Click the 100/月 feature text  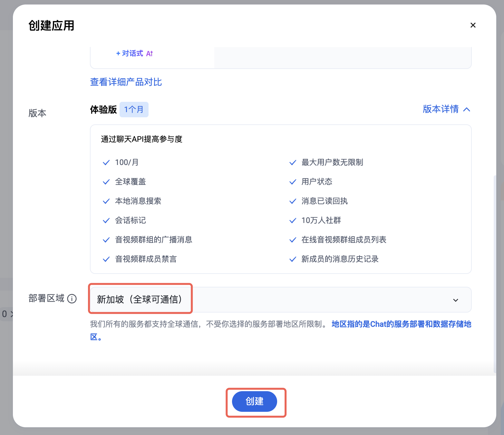coord(127,162)
